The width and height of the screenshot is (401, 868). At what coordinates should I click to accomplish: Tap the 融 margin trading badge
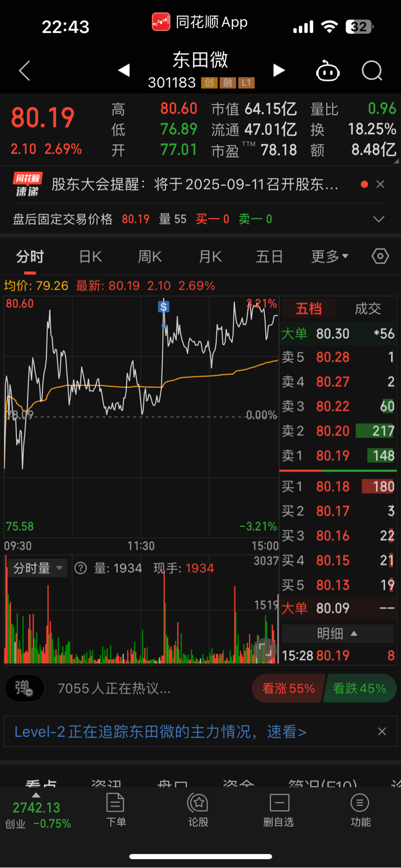pos(227,82)
